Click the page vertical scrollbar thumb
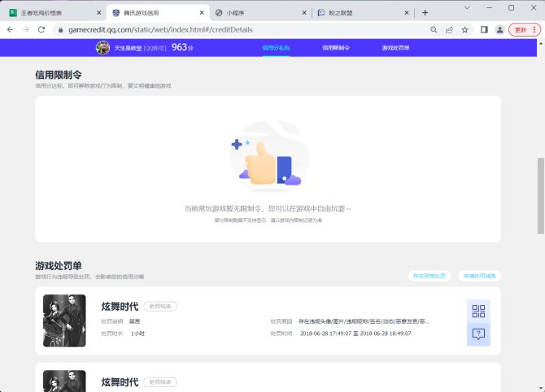 (540, 196)
